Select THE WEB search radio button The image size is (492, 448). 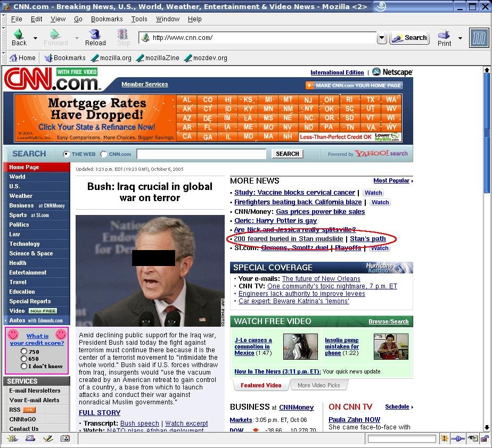[66, 154]
